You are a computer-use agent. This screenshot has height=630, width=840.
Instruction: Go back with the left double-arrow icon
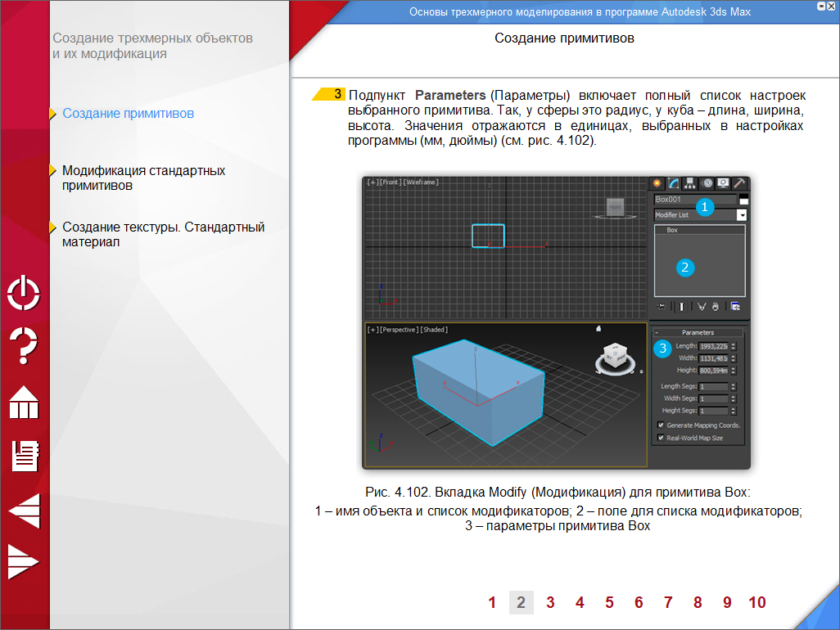(x=24, y=511)
